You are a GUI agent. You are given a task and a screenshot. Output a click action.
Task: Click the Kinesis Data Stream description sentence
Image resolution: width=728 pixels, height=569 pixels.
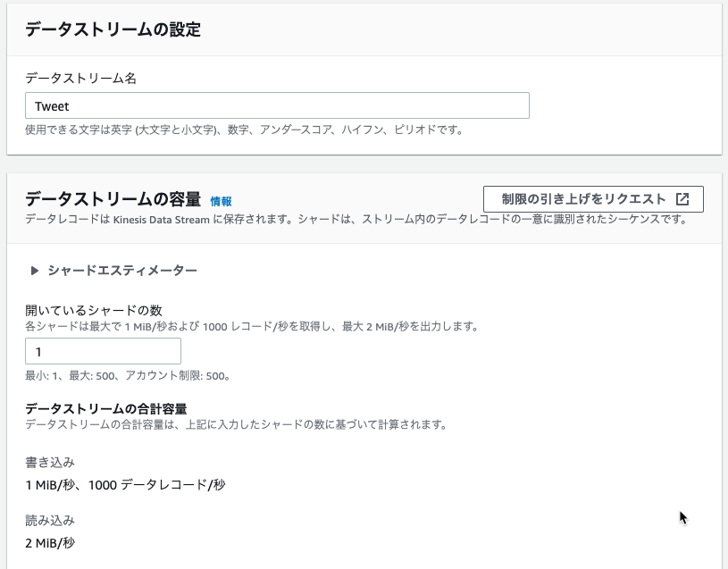click(356, 219)
